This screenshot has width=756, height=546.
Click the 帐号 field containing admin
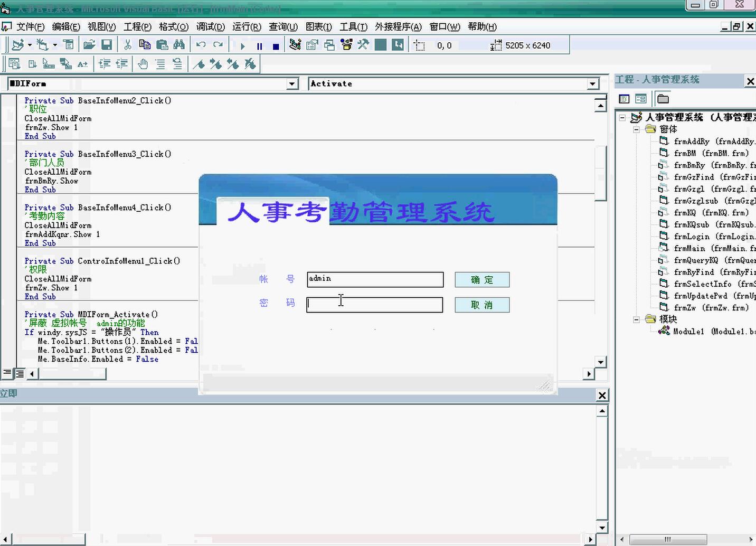pos(375,279)
